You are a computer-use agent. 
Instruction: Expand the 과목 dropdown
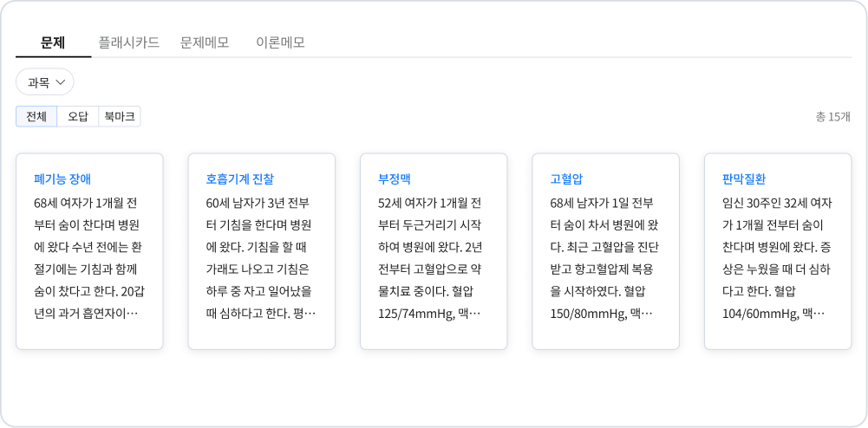[x=45, y=82]
